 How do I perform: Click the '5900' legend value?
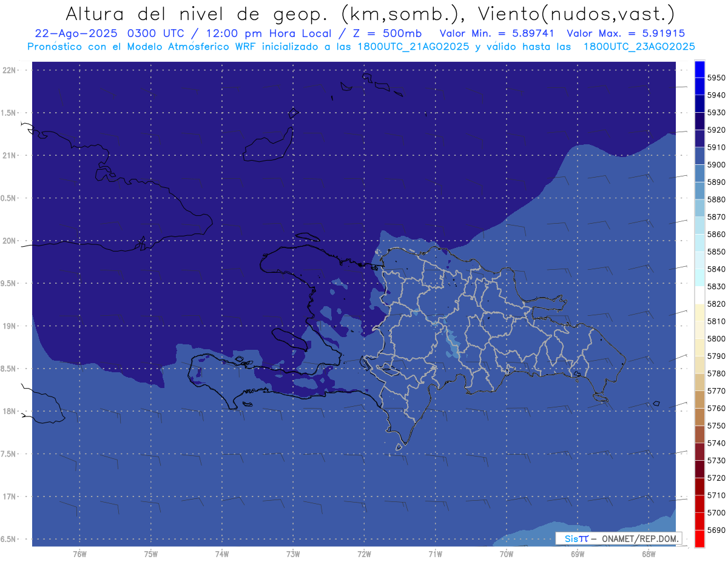716,165
